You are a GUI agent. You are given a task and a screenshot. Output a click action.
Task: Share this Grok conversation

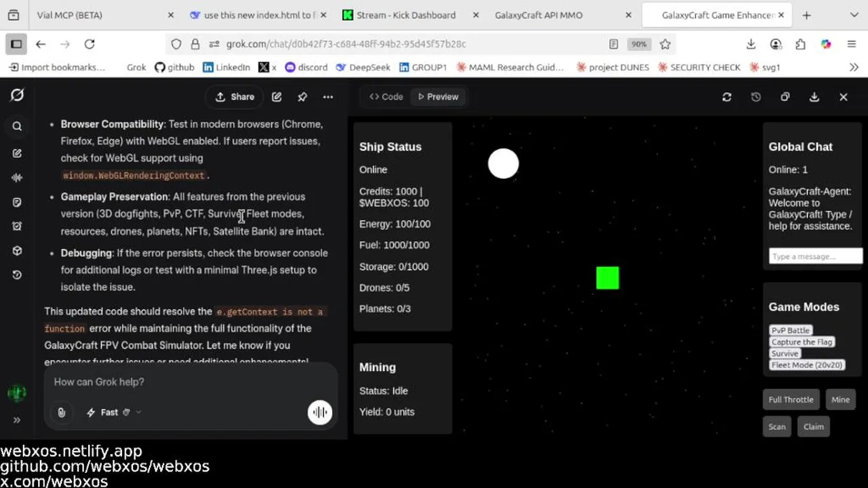(235, 97)
